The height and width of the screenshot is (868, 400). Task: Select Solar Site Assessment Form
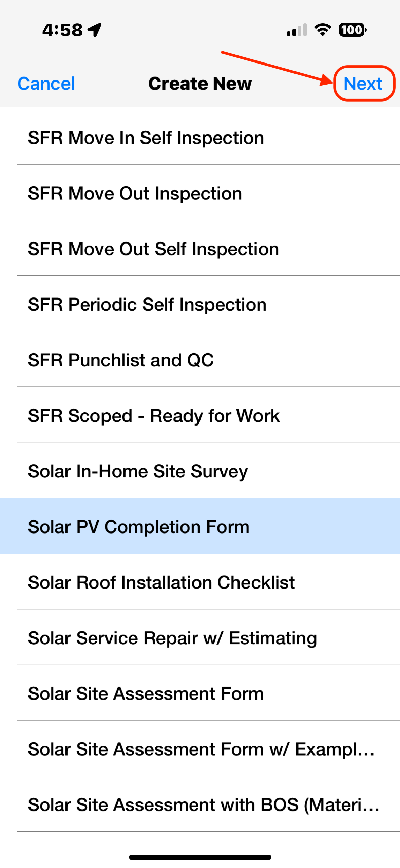coord(200,693)
